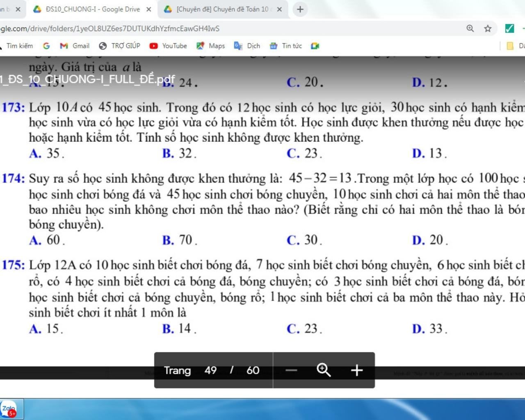
Task: Click the PDF file name 1_ĐS_10_CHUONG-I_FULL_ĐỀ.pdf
Action: coord(87,79)
